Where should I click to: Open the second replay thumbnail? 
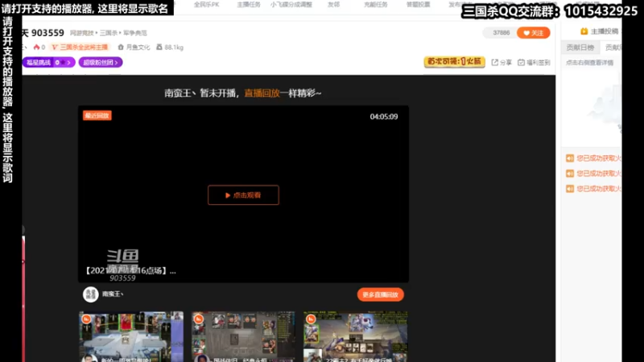[x=243, y=336]
